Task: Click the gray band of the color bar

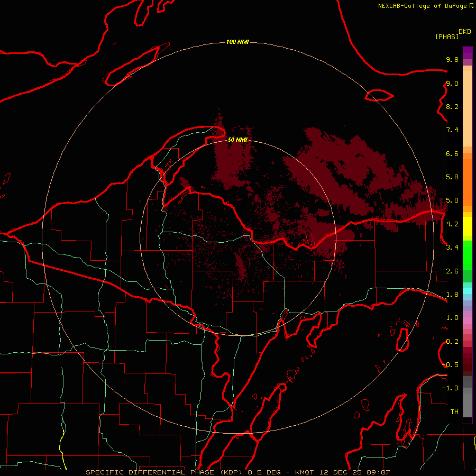Action: click(467, 397)
